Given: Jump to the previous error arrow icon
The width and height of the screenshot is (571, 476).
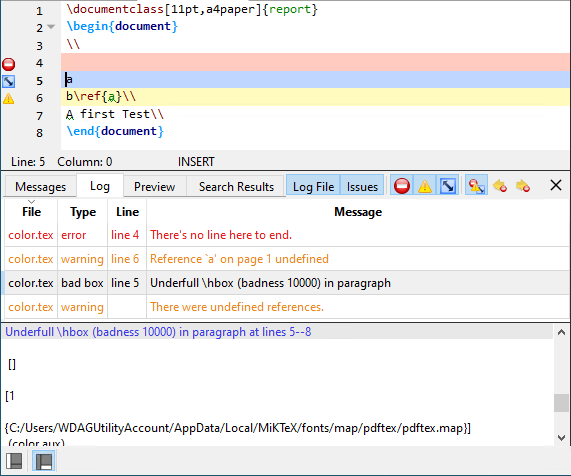Looking at the screenshot, I should 500,186.
